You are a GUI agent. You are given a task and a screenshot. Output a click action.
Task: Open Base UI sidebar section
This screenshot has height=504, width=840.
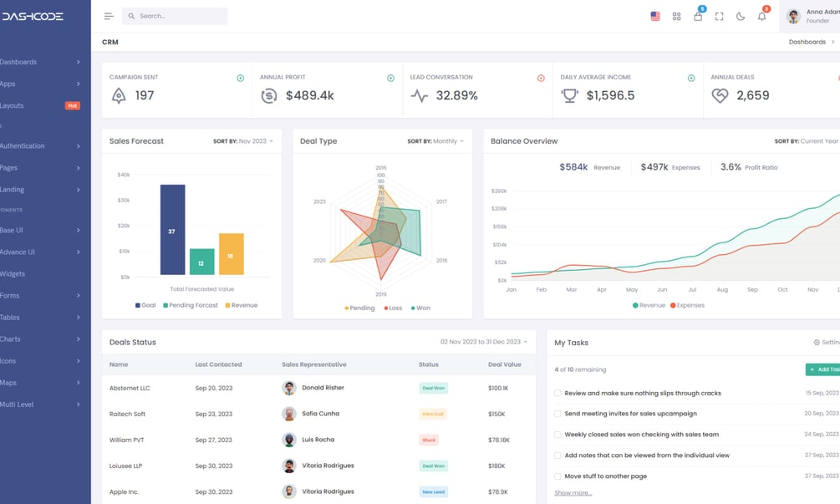[40, 231]
